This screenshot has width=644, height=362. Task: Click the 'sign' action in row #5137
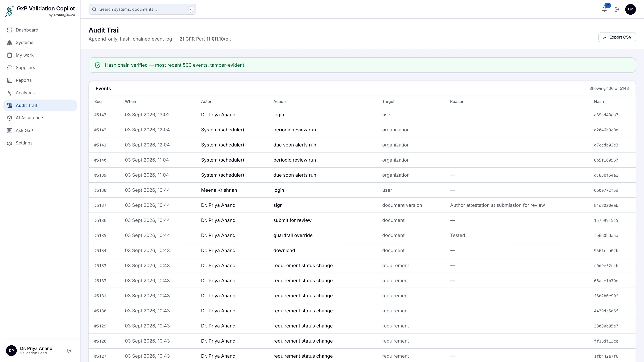tap(278, 205)
